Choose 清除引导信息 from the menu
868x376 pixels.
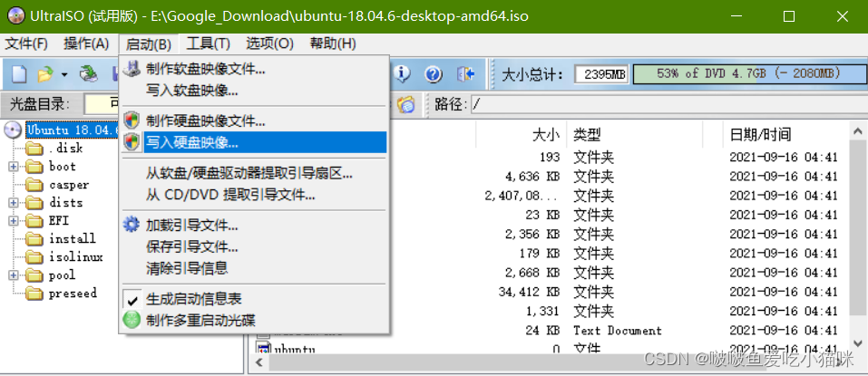[x=254, y=268]
